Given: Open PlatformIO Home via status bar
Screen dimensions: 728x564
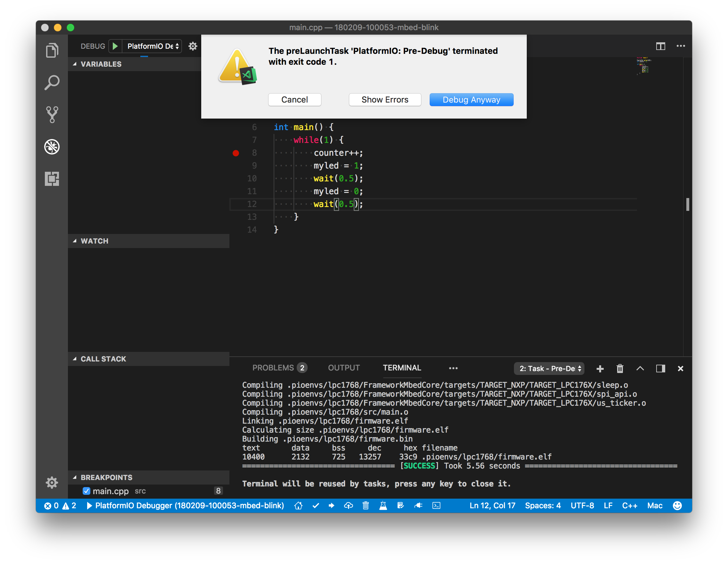Looking at the screenshot, I should click(x=298, y=505).
